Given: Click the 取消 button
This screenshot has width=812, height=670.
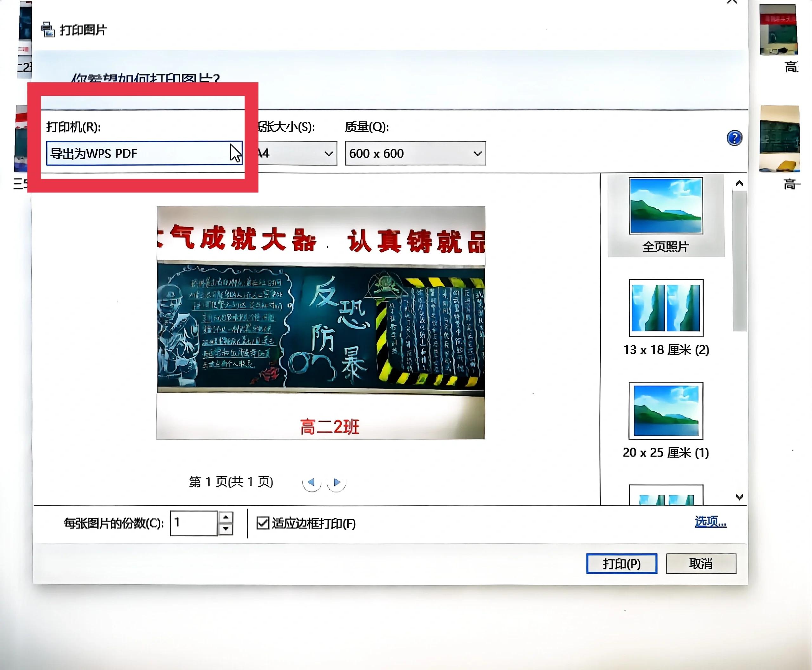Looking at the screenshot, I should click(x=702, y=564).
